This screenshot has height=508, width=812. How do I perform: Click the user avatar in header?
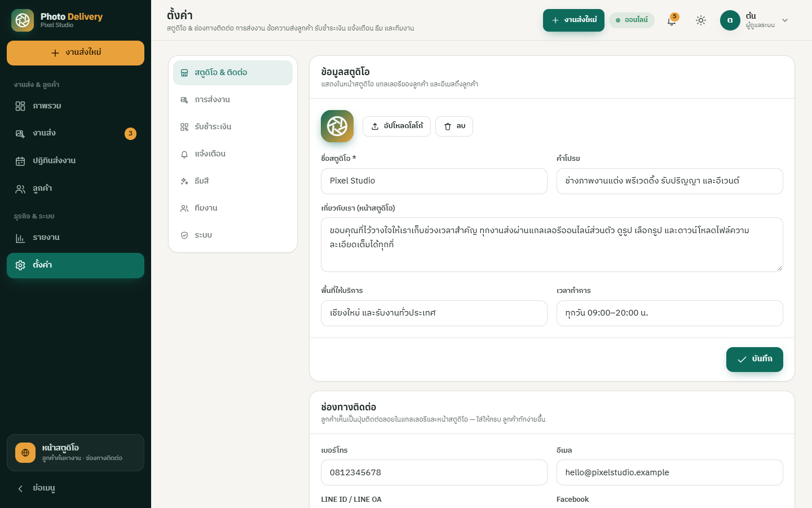[x=730, y=20]
